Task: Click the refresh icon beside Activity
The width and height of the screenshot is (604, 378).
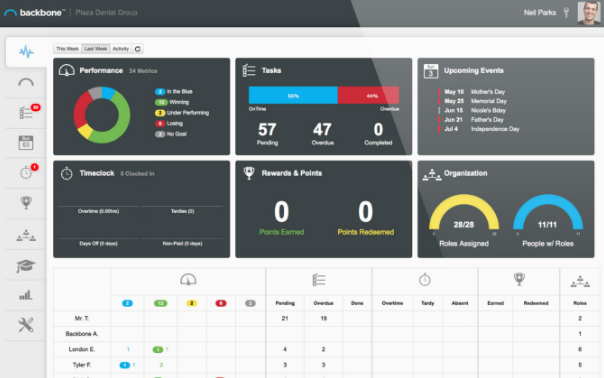Action: click(x=138, y=49)
